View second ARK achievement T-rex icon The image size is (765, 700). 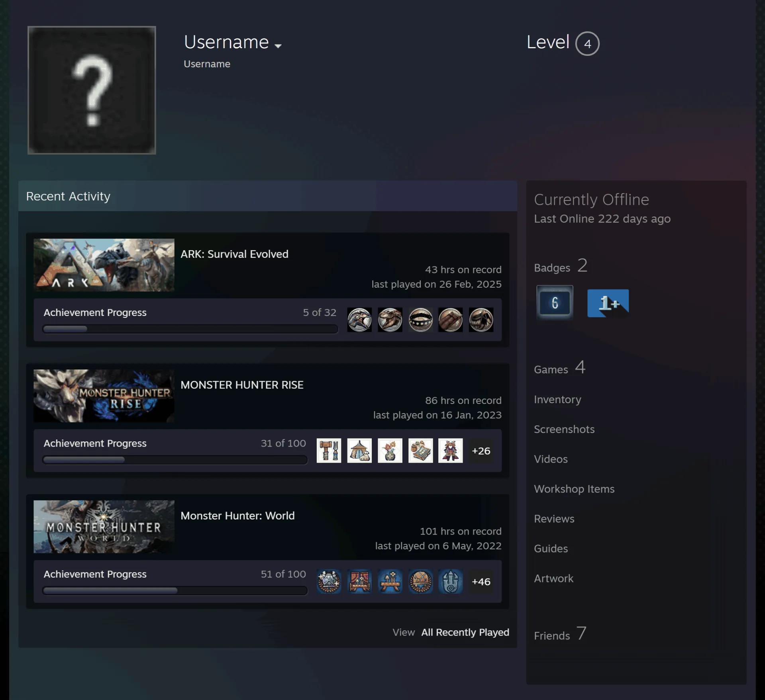(390, 320)
